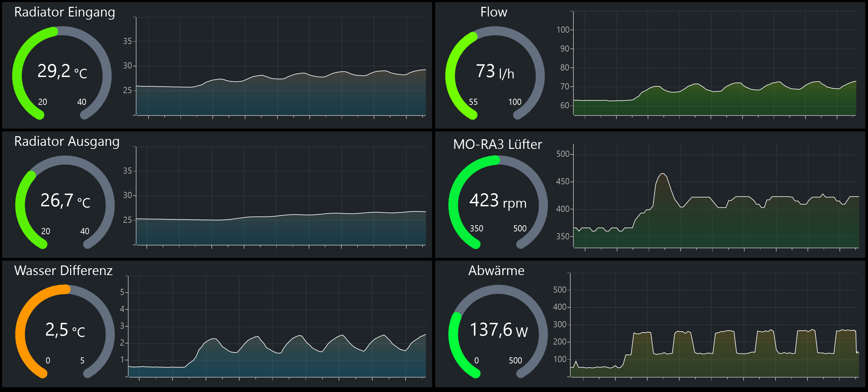
Task: Click the Radiator Eingang panel title
Action: point(65,12)
